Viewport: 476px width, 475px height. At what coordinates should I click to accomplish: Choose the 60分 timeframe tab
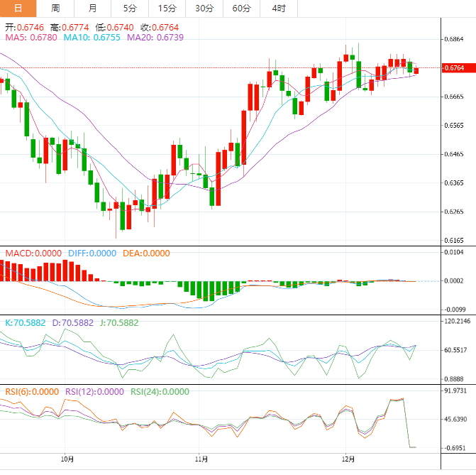(241, 9)
